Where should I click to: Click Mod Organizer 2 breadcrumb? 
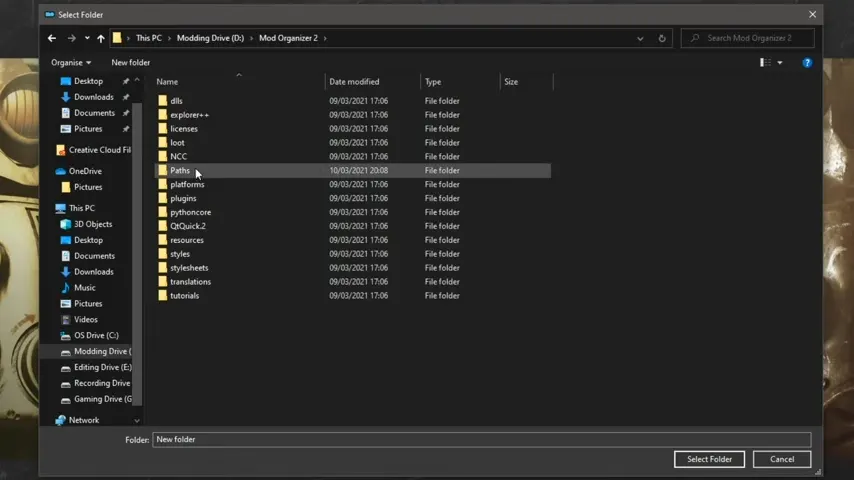point(288,38)
